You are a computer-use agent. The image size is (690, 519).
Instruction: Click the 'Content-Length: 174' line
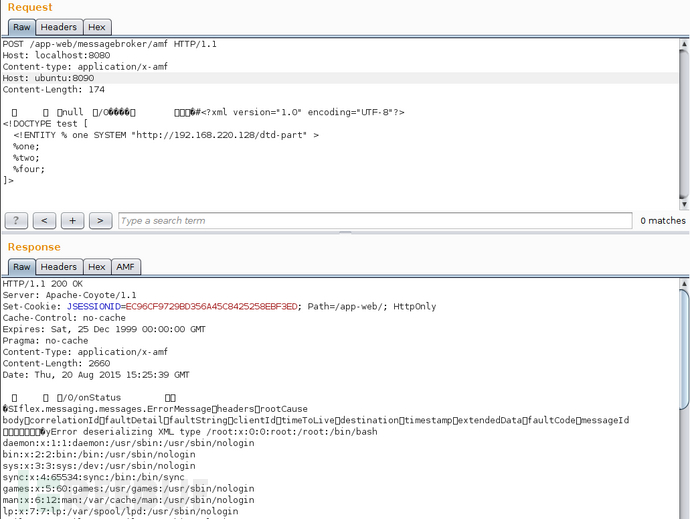pyautogui.click(x=54, y=90)
